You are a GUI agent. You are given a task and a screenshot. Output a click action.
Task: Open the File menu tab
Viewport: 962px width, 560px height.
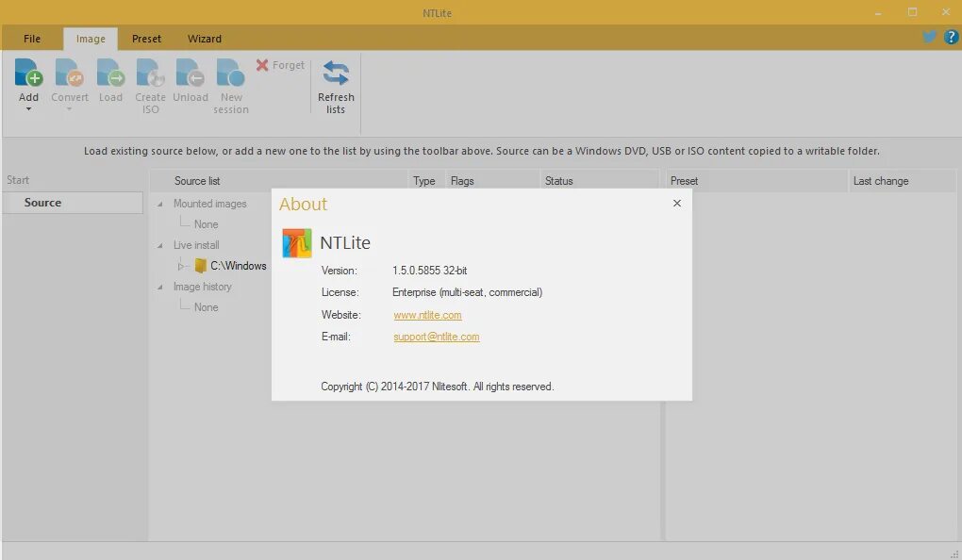point(32,39)
